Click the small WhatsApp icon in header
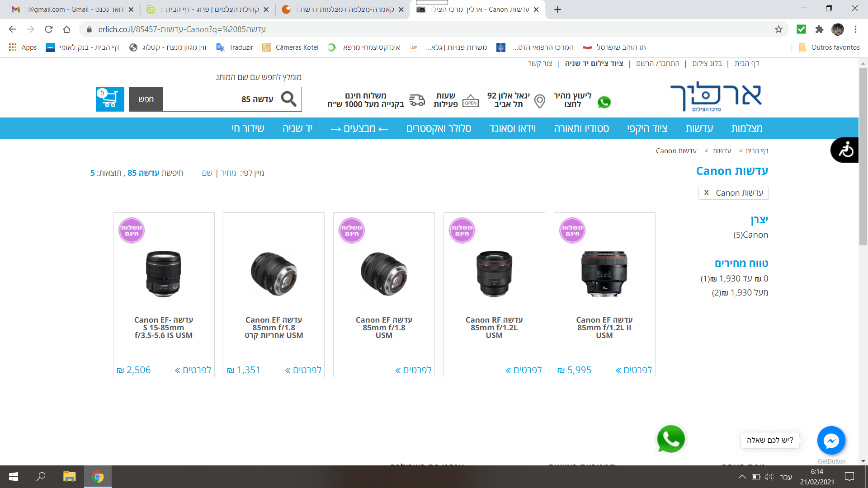Screen dimensions: 868x488 604,102
